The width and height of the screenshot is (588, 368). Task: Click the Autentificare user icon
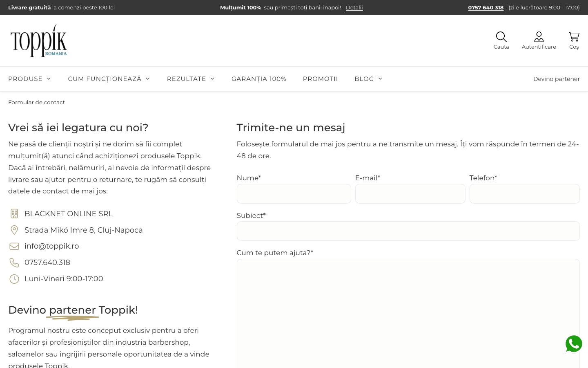tap(539, 37)
